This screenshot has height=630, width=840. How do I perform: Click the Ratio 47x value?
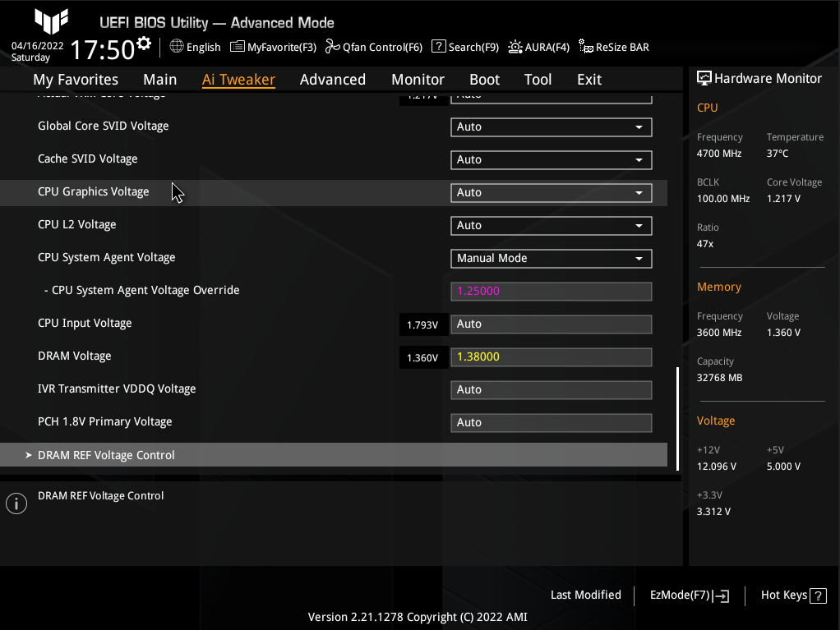(x=705, y=244)
